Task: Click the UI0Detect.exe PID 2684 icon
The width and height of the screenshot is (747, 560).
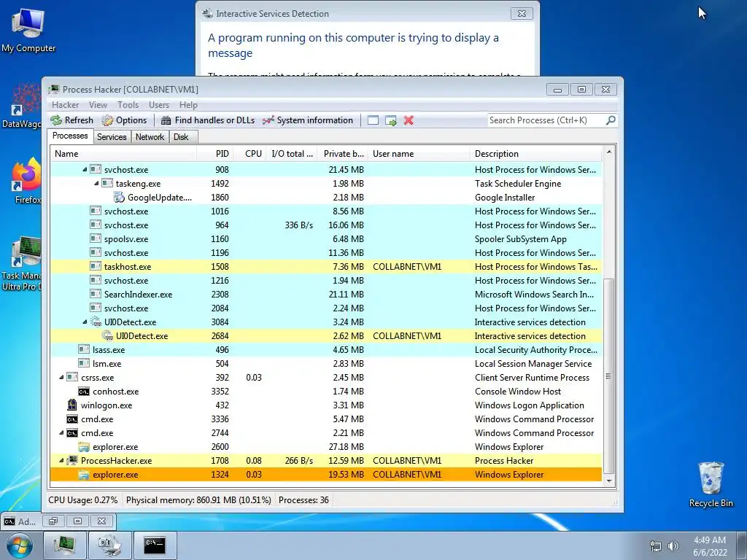Action: 107,335
